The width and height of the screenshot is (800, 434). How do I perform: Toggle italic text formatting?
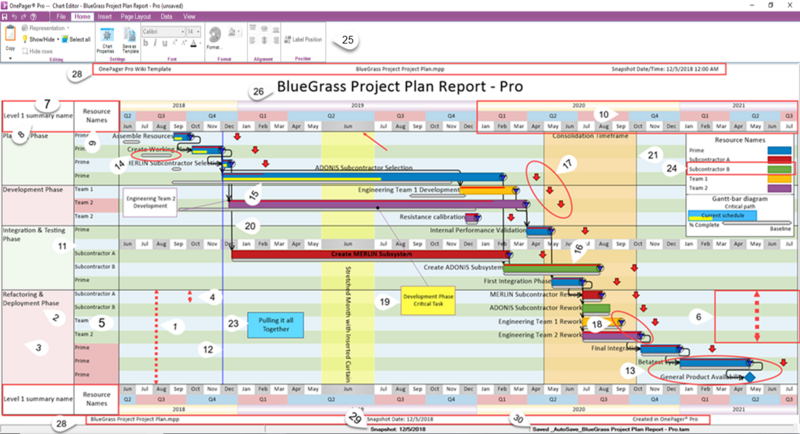tap(155, 43)
